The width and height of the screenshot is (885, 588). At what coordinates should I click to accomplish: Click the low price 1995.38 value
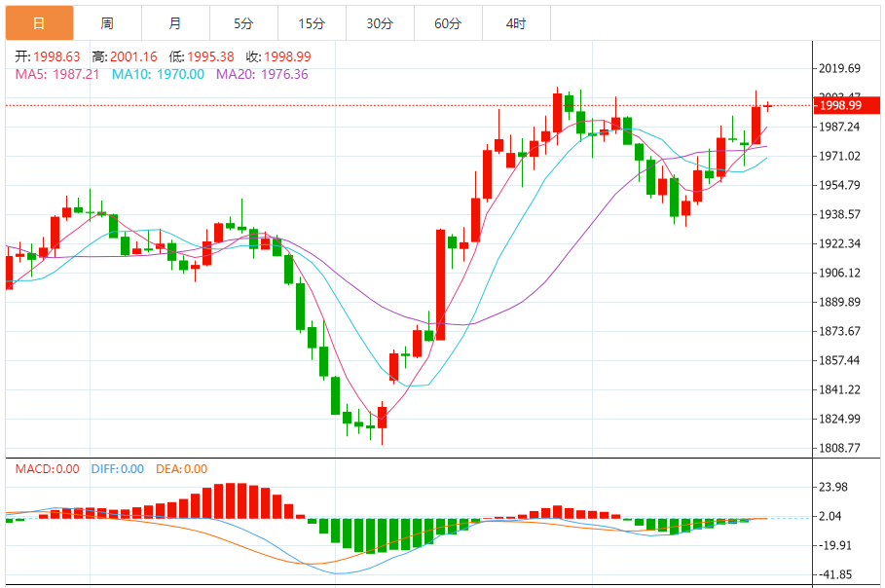pyautogui.click(x=210, y=56)
